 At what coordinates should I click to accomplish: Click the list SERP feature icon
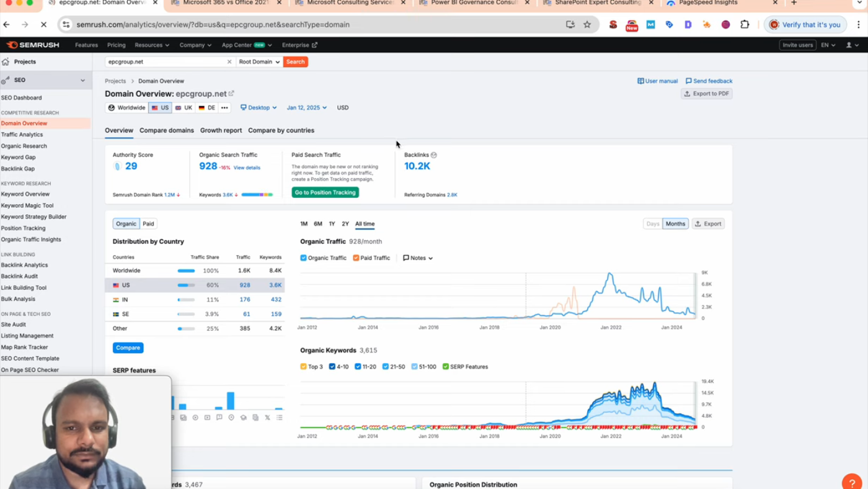pyautogui.click(x=280, y=418)
